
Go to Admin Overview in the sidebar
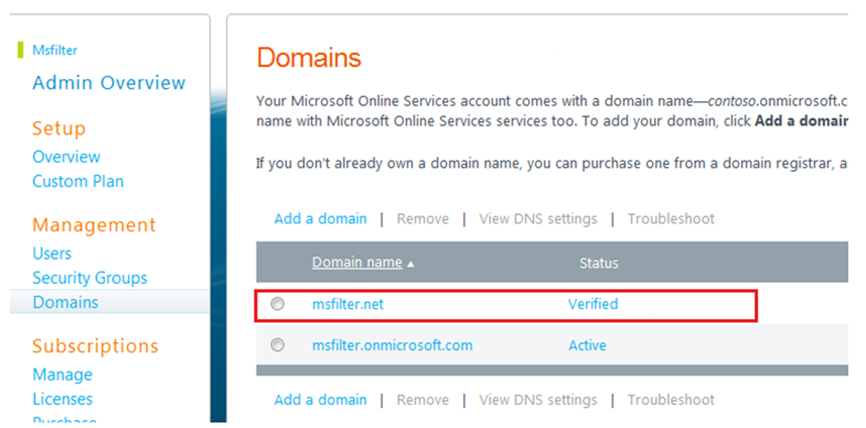click(109, 83)
